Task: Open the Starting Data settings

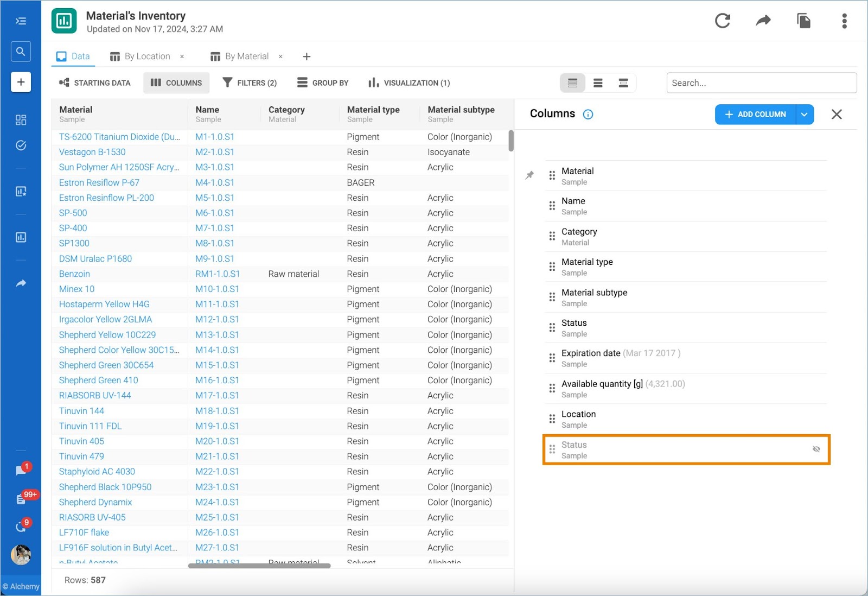Action: pyautogui.click(x=95, y=83)
